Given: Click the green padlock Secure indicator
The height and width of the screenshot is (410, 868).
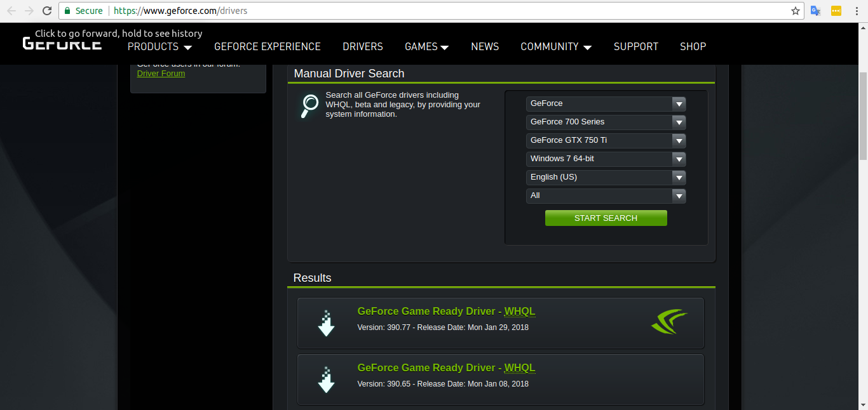Looking at the screenshot, I should point(83,11).
